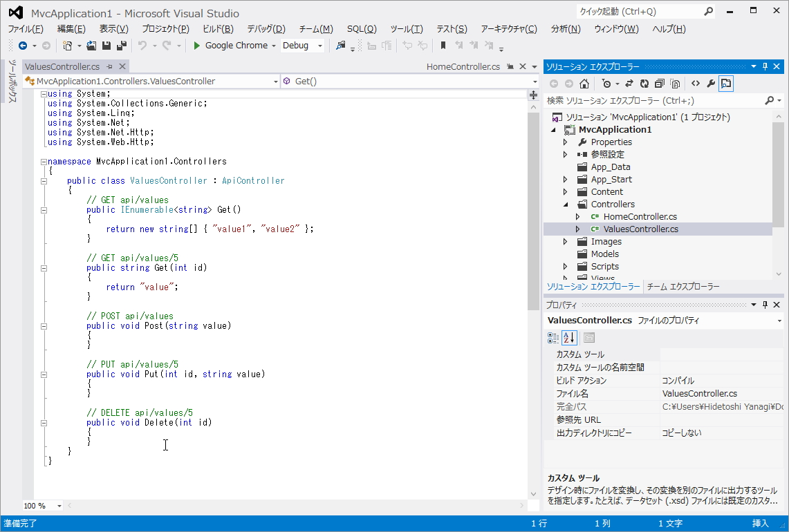Open the ツールボックス side tab
The height and width of the screenshot is (532, 789).
pyautogui.click(x=12, y=82)
